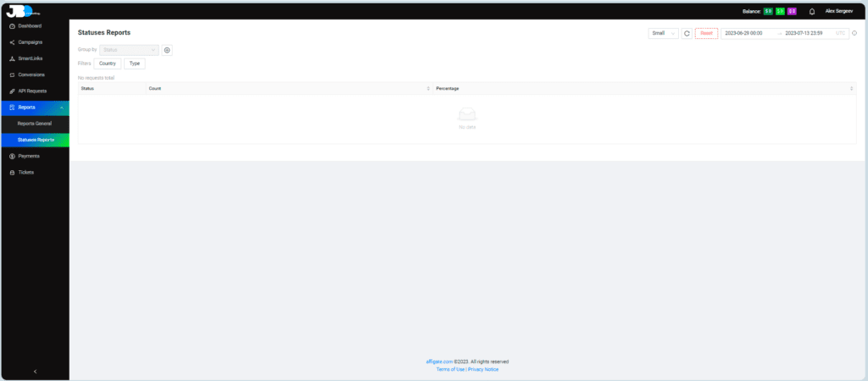Image resolution: width=868 pixels, height=381 pixels.
Task: Click the info circle next to UTC
Action: 854,33
